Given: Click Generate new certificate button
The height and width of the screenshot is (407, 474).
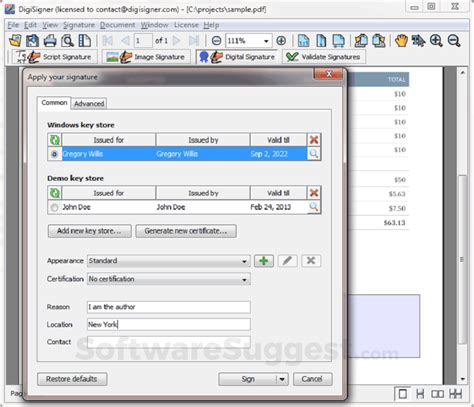Looking at the screenshot, I should (x=186, y=231).
